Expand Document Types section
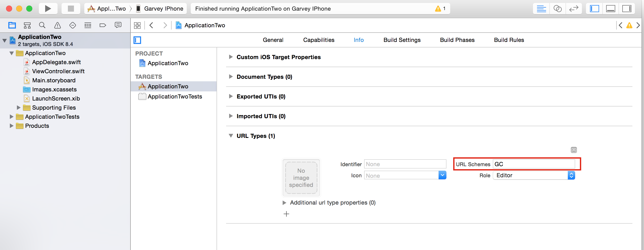Viewport: 644px width, 250px height. pyautogui.click(x=231, y=77)
